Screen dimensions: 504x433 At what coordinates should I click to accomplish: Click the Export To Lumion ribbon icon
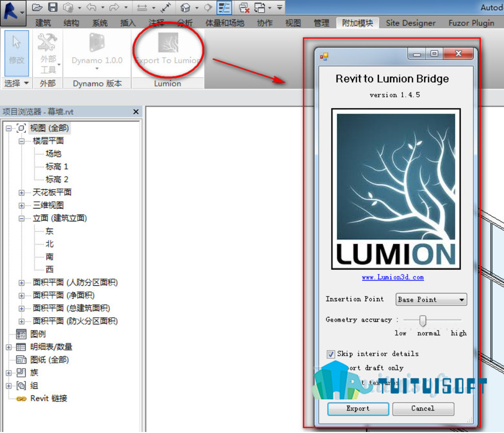coord(168,43)
